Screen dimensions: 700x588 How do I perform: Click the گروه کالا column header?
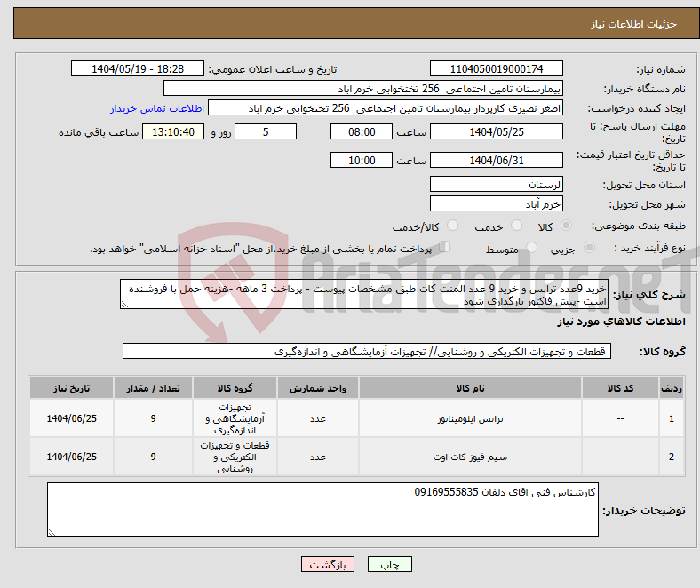[235, 388]
